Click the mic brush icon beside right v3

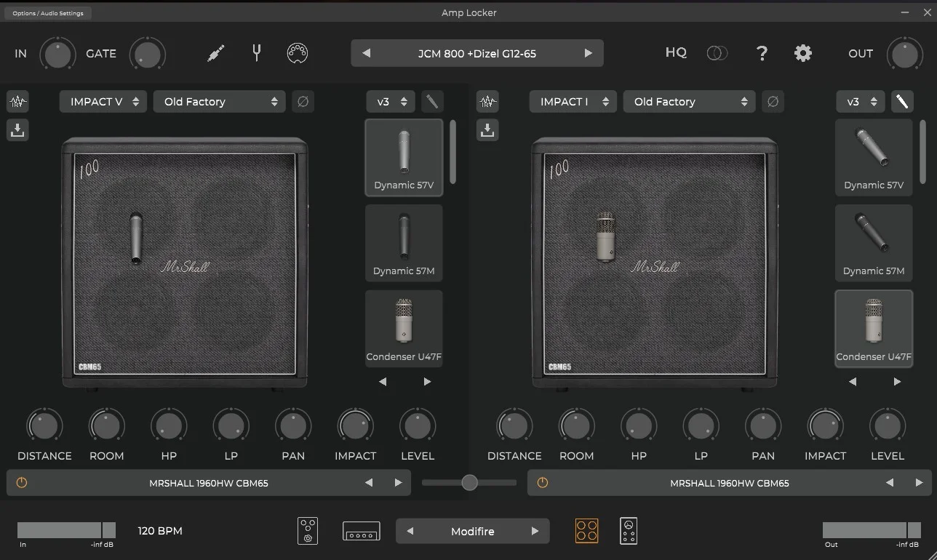902,102
